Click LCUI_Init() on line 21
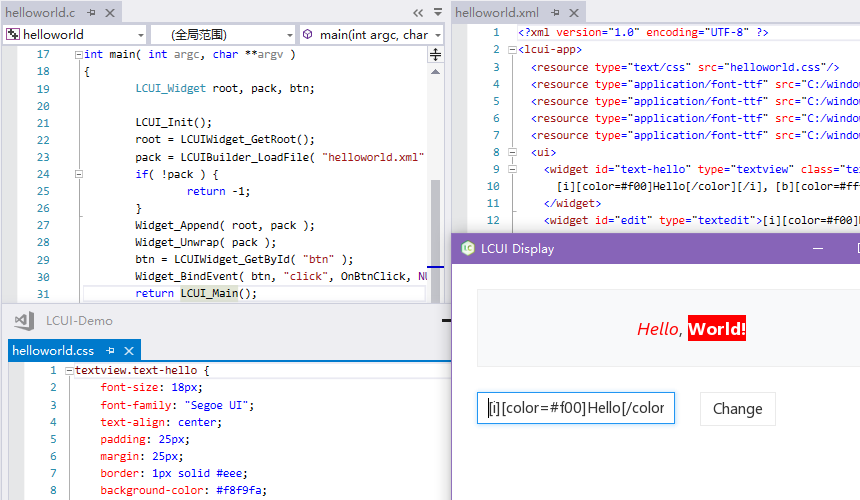This screenshot has width=860, height=500. point(173,122)
